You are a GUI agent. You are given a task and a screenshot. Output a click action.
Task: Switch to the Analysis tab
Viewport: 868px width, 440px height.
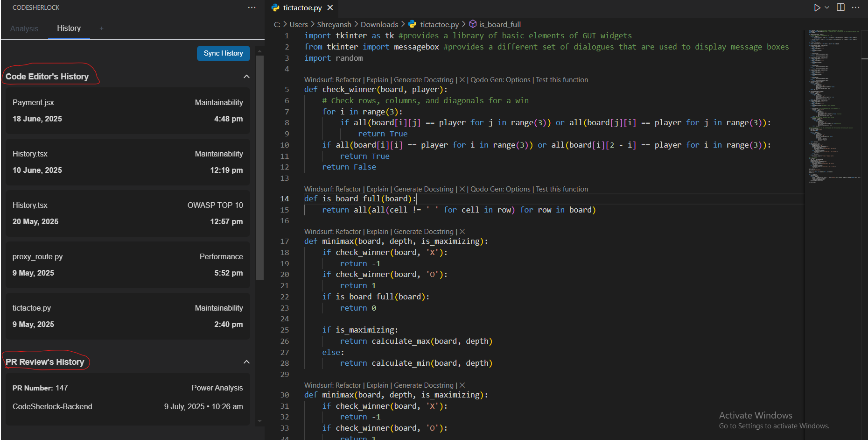click(x=24, y=28)
